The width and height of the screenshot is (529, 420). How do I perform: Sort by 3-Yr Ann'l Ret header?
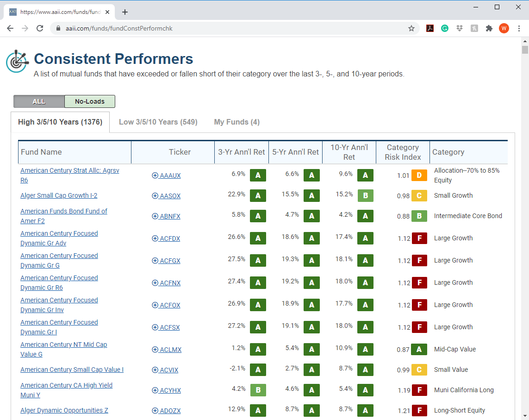coord(242,152)
